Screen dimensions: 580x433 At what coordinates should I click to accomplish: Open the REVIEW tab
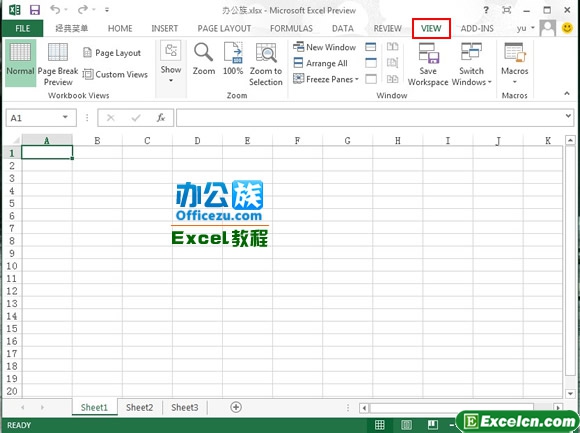pos(387,28)
